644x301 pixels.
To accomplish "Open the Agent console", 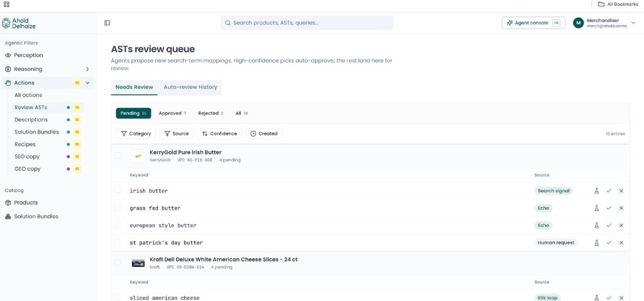I will point(533,23).
